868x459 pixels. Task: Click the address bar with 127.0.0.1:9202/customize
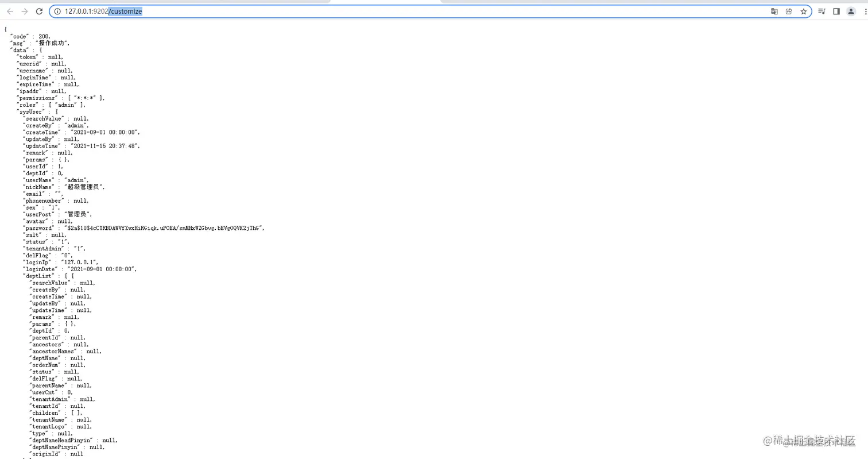click(x=431, y=11)
